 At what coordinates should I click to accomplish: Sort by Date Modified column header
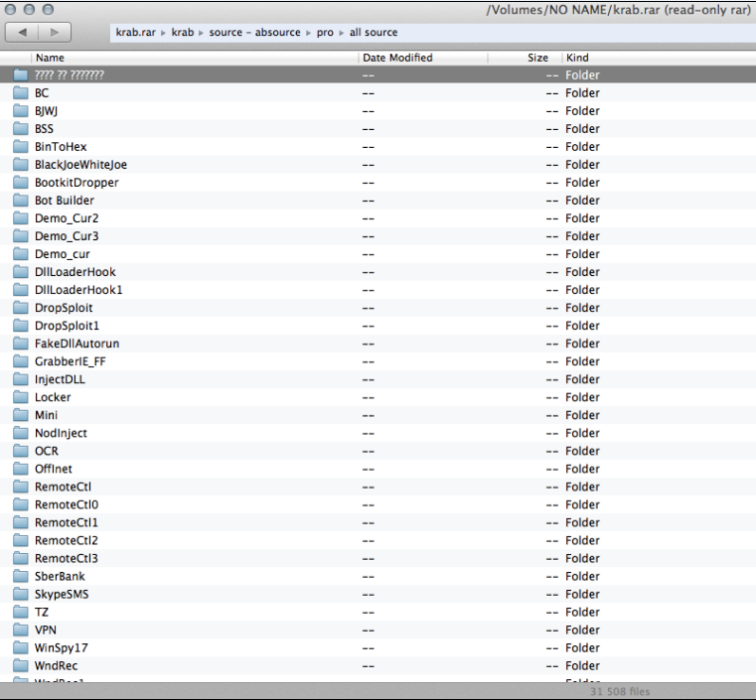click(x=397, y=58)
